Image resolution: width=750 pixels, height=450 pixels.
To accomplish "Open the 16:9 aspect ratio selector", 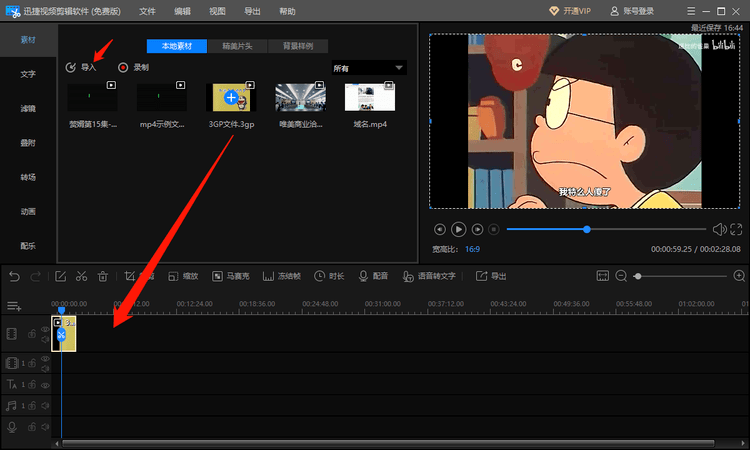I will click(x=470, y=248).
